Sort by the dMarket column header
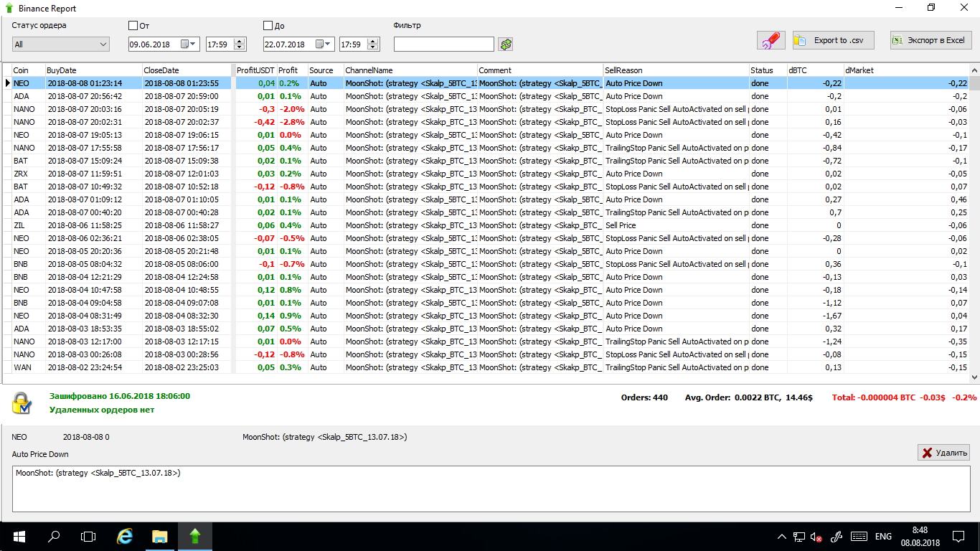Screen dimensions: 980x551 click(x=906, y=70)
